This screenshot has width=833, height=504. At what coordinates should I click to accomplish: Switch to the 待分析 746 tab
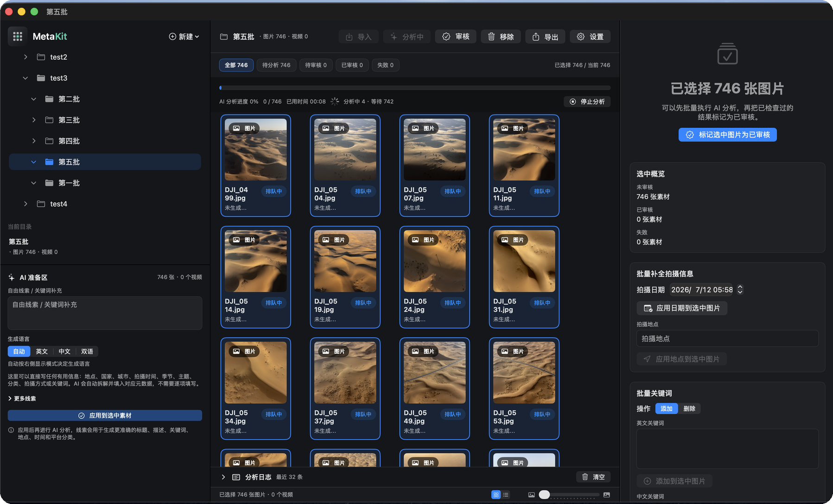(276, 65)
